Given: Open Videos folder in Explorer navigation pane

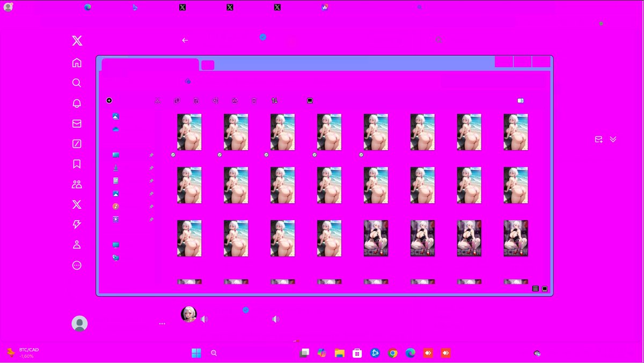Looking at the screenshot, I should click(x=115, y=219).
